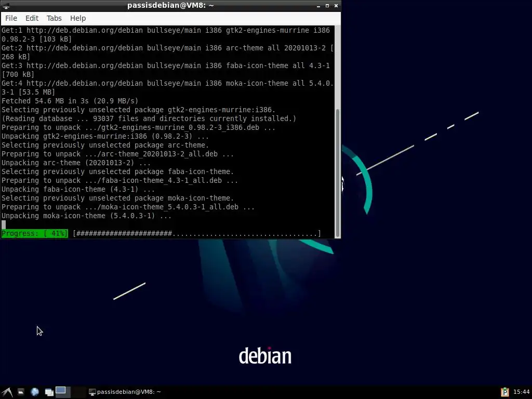Image resolution: width=532 pixels, height=399 pixels.
Task: Click the terminal vertical scrollbar thumb
Action: (338, 173)
